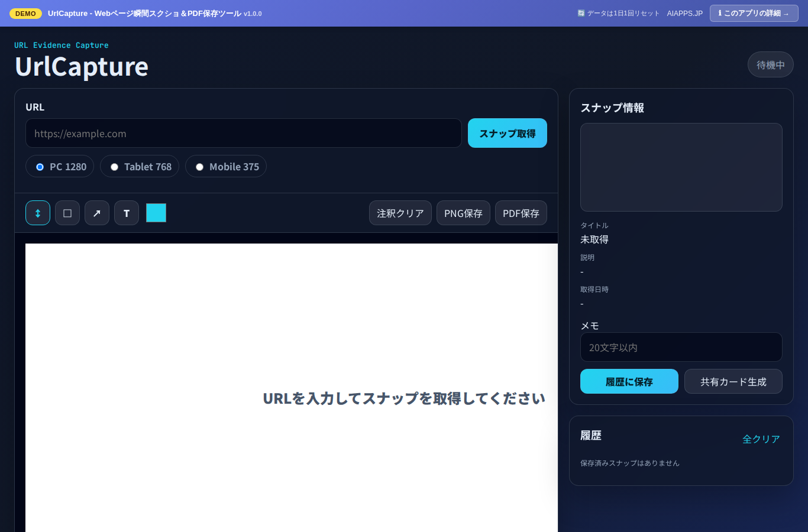Open the cyan annotation color swatch
Image resolution: width=808 pixels, height=532 pixels.
(156, 213)
